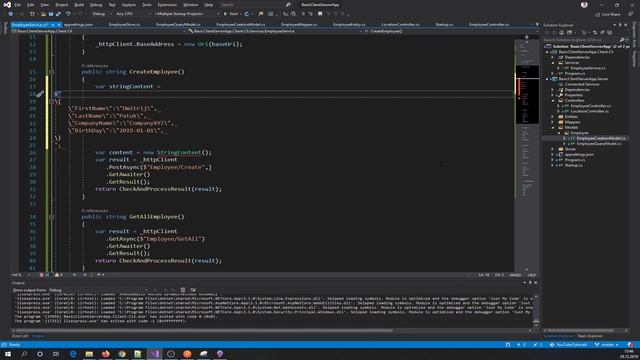Switch to the EmployeeEntity.cs tab
Image resolution: width=640 pixels, height=360 pixels.
pyautogui.click(x=349, y=24)
